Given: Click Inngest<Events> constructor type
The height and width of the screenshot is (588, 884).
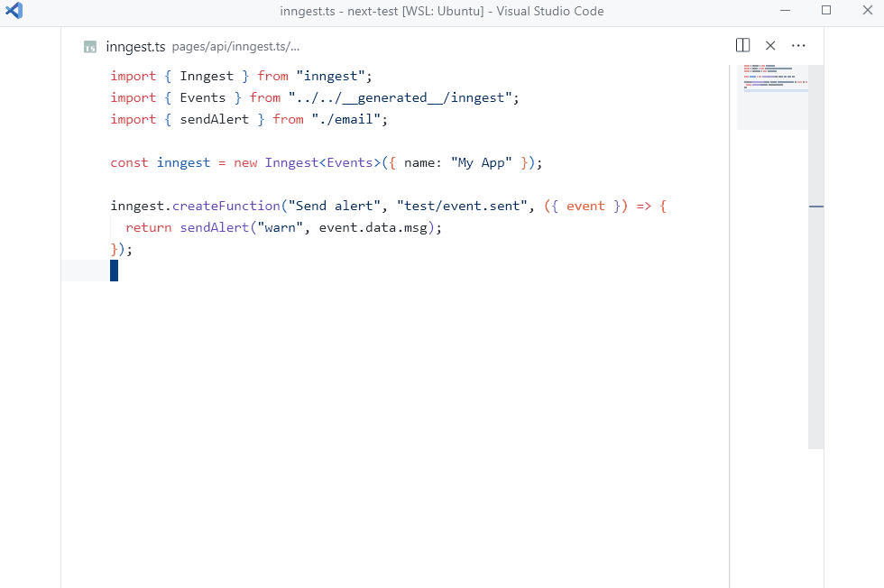Looking at the screenshot, I should [x=323, y=162].
